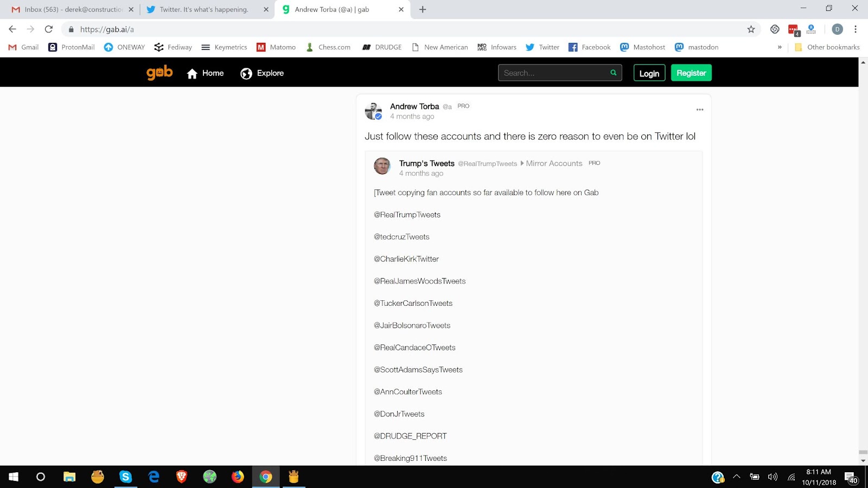Viewport: 868px width, 488px height.
Task: Open the Infowars bookmark
Action: [x=497, y=47]
